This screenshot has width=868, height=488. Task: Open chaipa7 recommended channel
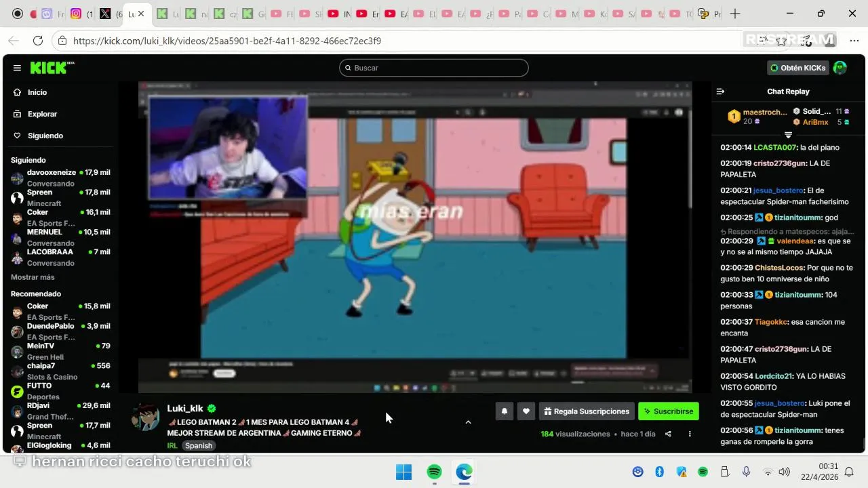[60, 371]
